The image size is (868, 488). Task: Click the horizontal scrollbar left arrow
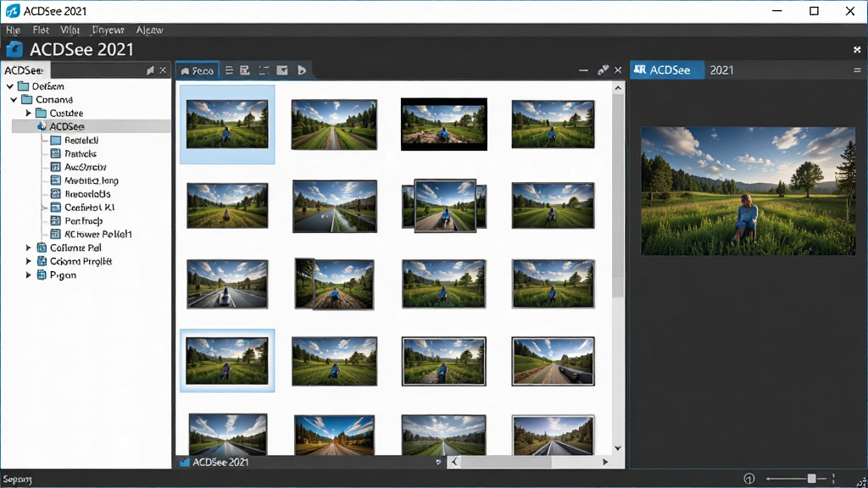[454, 462]
